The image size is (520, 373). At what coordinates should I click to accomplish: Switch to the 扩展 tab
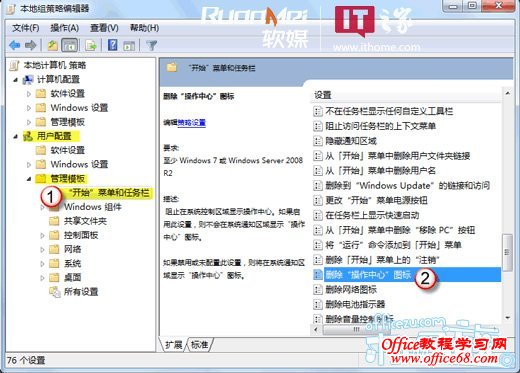pyautogui.click(x=173, y=344)
